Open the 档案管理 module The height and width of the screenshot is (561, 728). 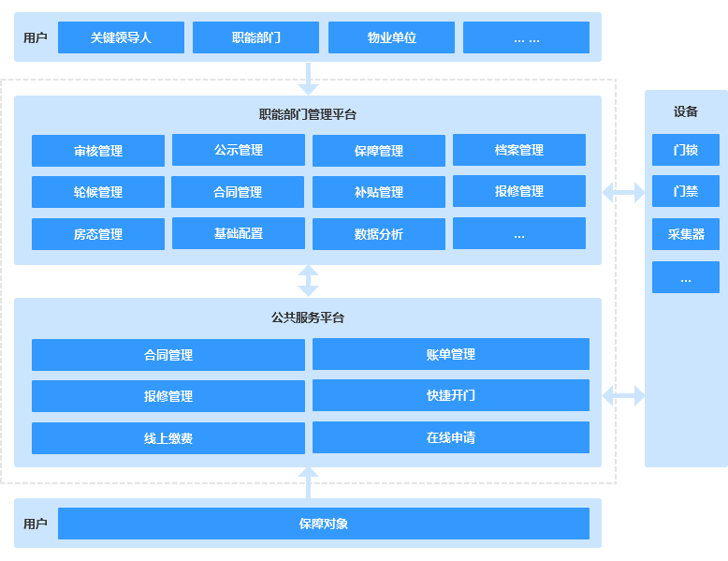click(519, 150)
